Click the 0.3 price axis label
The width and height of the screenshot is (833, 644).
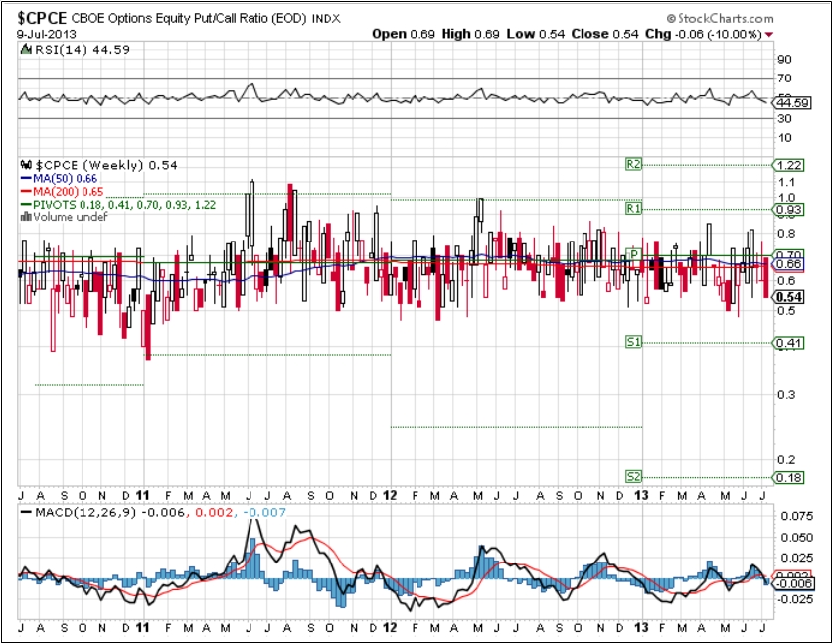(786, 395)
